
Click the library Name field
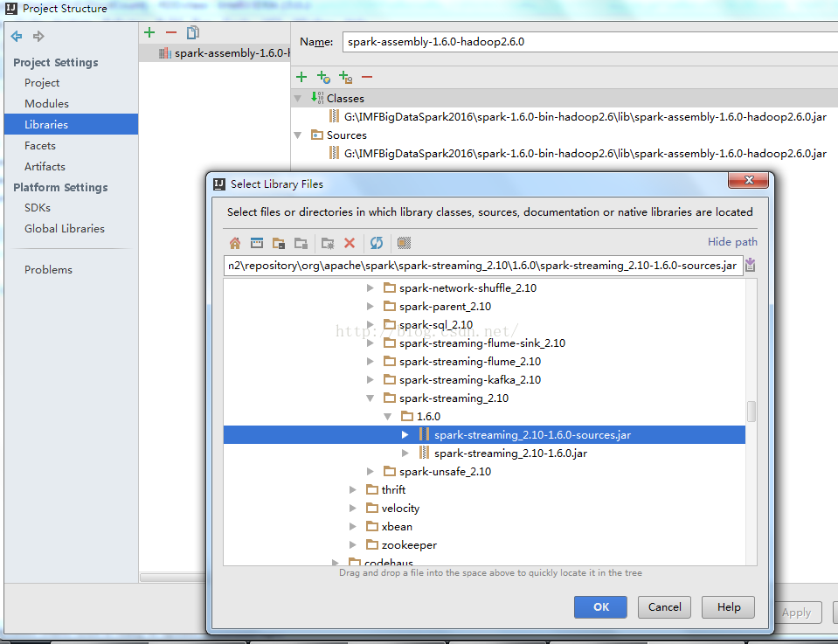590,42
